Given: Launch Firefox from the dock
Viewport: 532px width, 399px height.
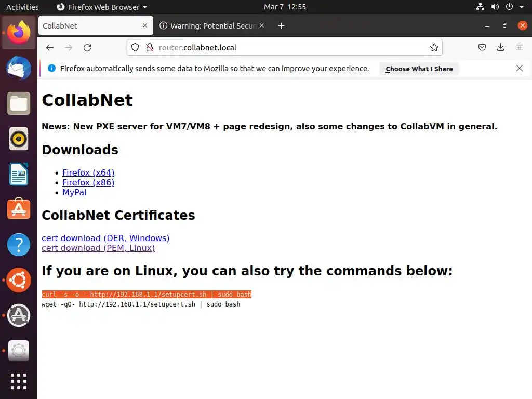Looking at the screenshot, I should (x=19, y=33).
